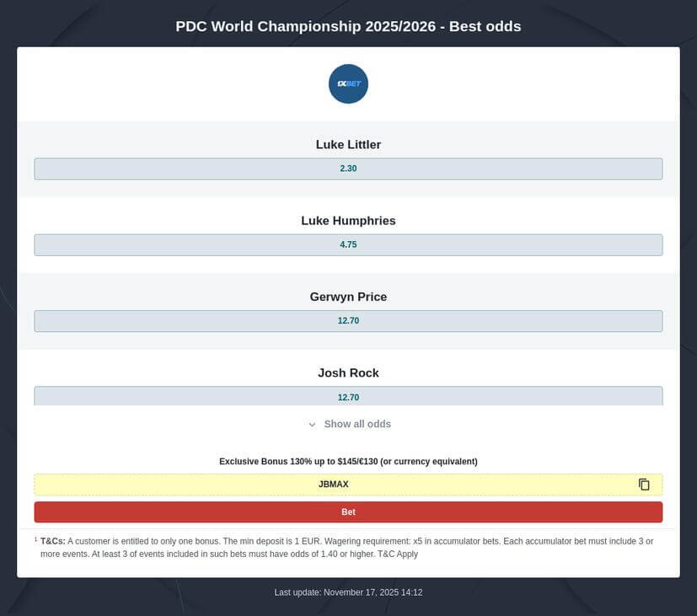Select Luke Littler's 2.30 odds
Image resolution: width=697 pixels, height=616 pixels.
pyautogui.click(x=348, y=169)
